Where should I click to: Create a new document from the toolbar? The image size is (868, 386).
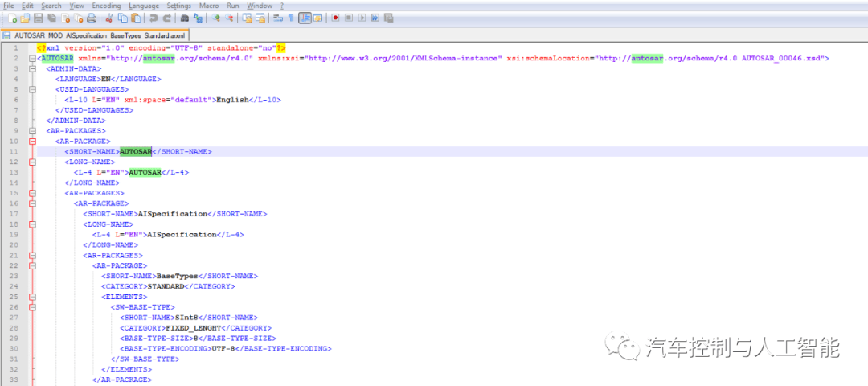tap(12, 18)
